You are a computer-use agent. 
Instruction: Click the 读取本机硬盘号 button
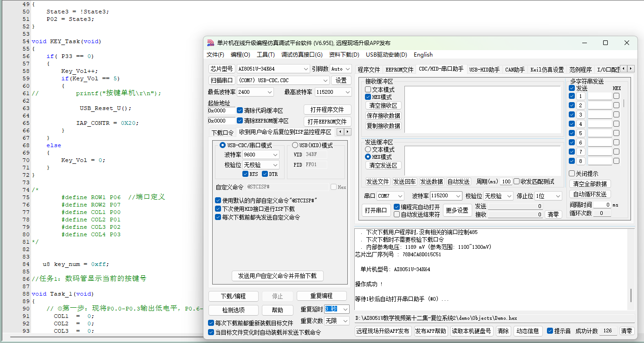point(471,331)
